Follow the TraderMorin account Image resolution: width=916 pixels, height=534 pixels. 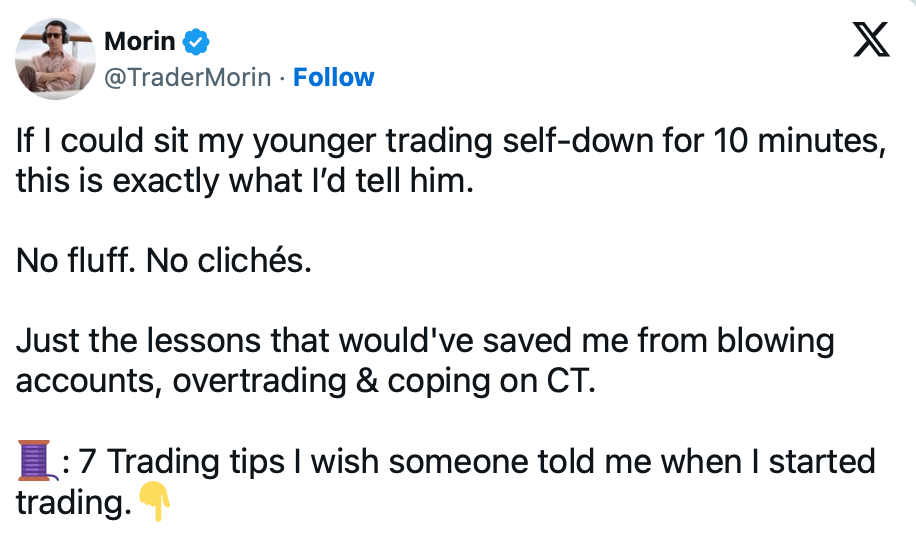(333, 77)
